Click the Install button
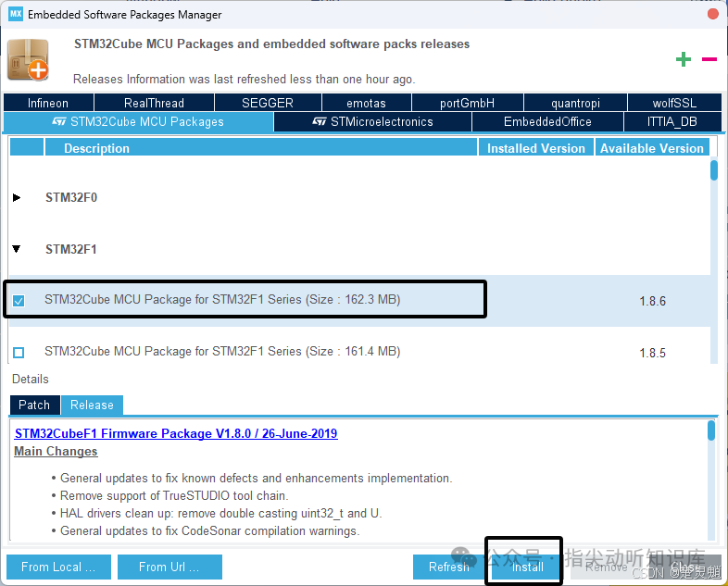728x586 pixels. click(527, 567)
